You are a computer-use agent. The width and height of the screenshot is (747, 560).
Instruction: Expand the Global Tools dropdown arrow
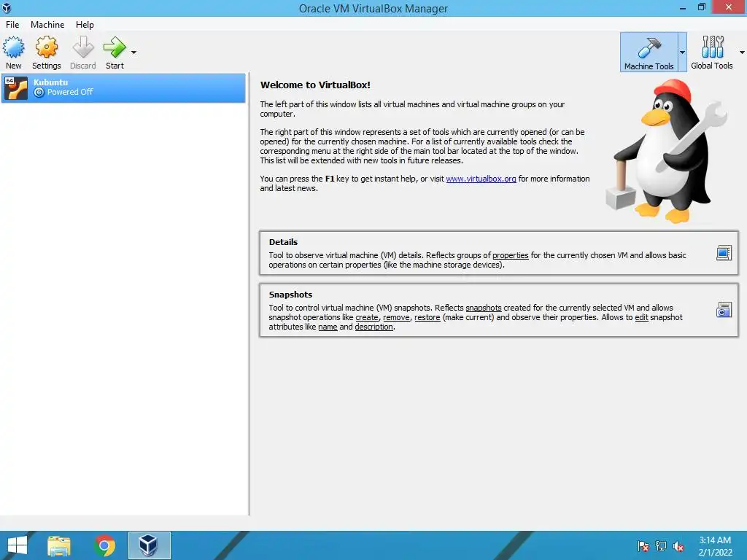click(x=742, y=52)
